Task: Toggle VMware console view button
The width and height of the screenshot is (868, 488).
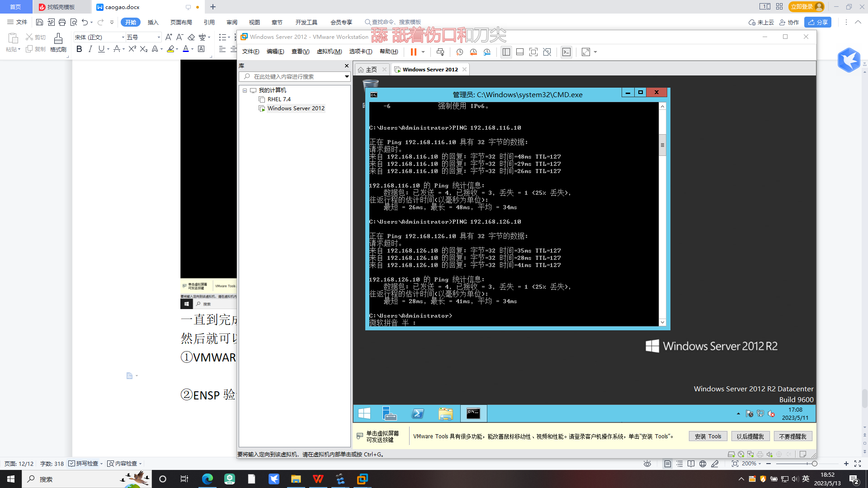Action: point(566,52)
